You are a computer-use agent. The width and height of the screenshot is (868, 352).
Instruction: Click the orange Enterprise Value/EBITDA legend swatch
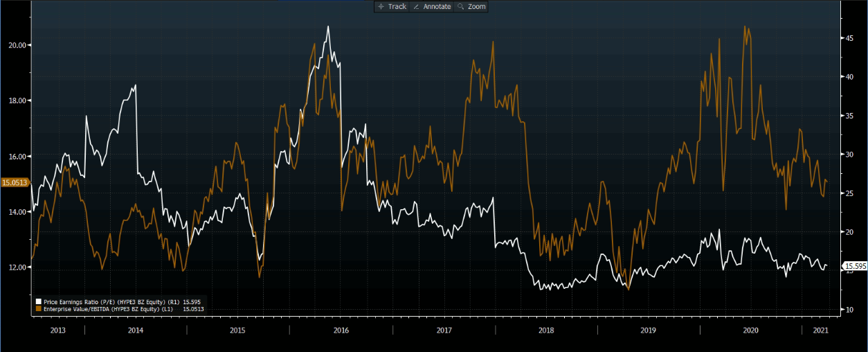point(37,309)
